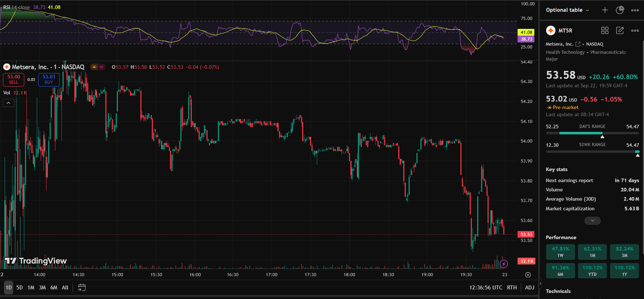The height and width of the screenshot is (299, 644).
Task: Click the 12:36:56 UTC clock
Action: pos(485,287)
